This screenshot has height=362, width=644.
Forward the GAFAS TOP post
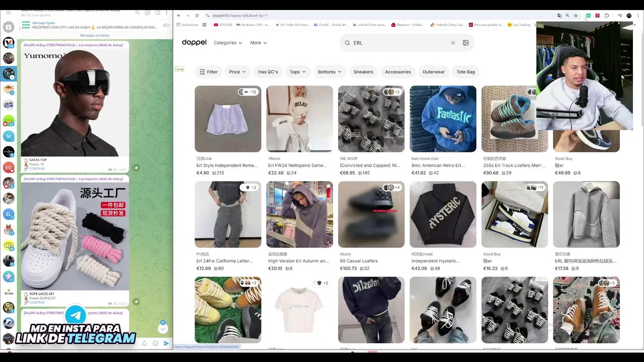coord(136,167)
